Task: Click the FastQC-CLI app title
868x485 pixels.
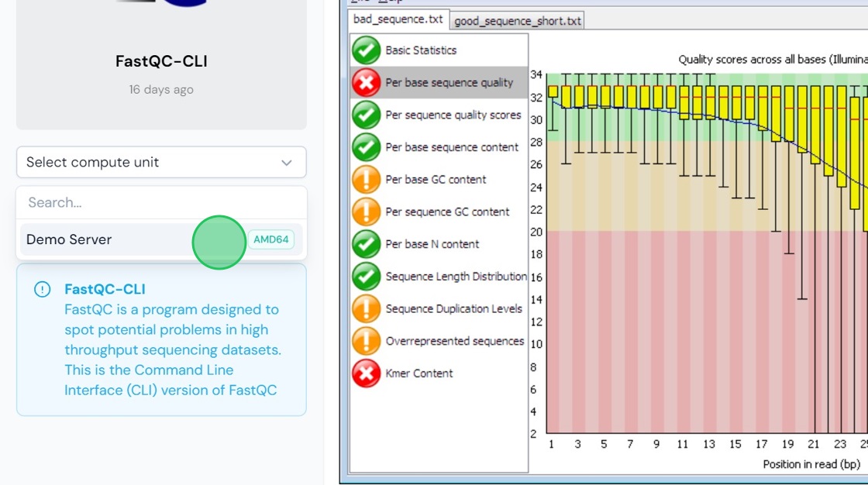Action: [161, 61]
